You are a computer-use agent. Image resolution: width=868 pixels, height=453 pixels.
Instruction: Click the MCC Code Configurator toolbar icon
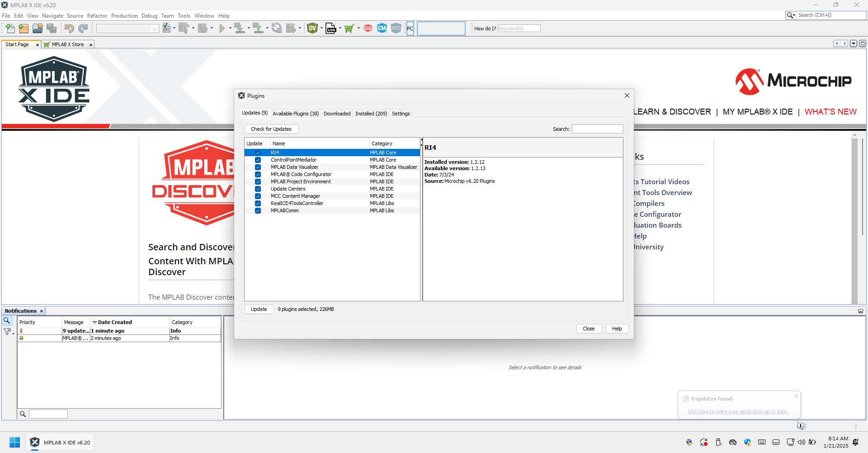(396, 29)
